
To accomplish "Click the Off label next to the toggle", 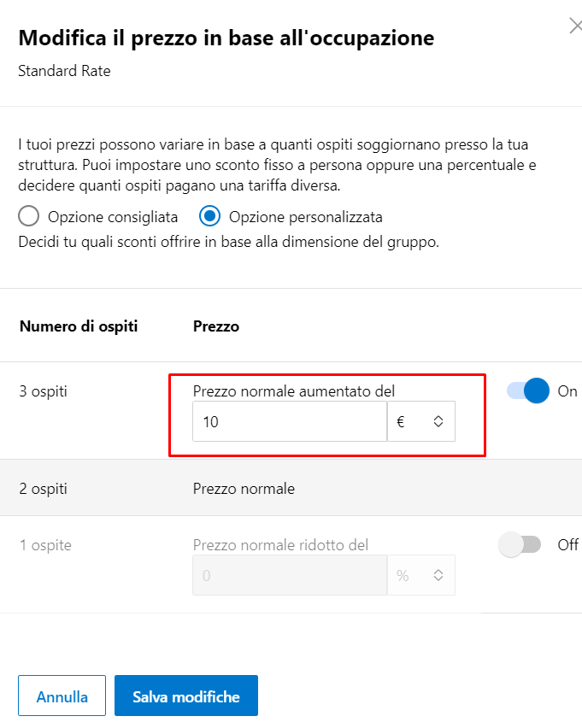I will pos(567,544).
